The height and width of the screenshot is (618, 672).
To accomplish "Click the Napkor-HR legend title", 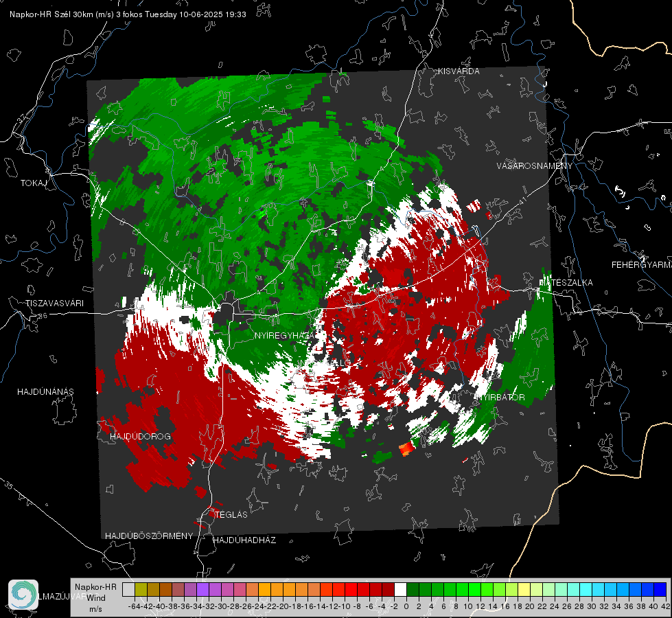I will (x=95, y=586).
